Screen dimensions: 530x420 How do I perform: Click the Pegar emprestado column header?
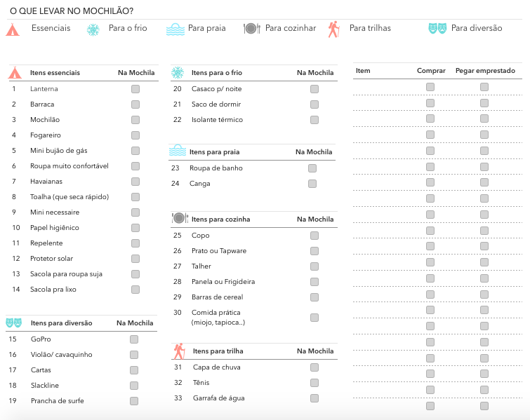tap(485, 71)
